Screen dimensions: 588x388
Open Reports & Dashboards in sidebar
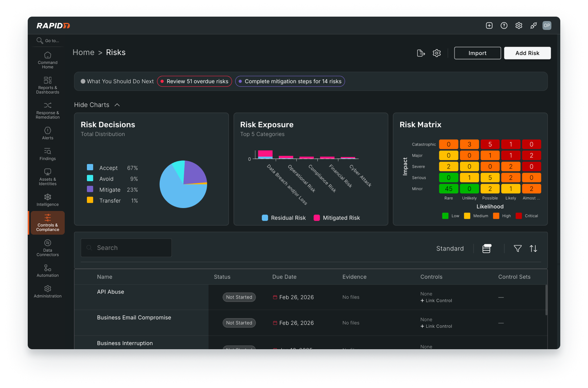[x=47, y=85]
